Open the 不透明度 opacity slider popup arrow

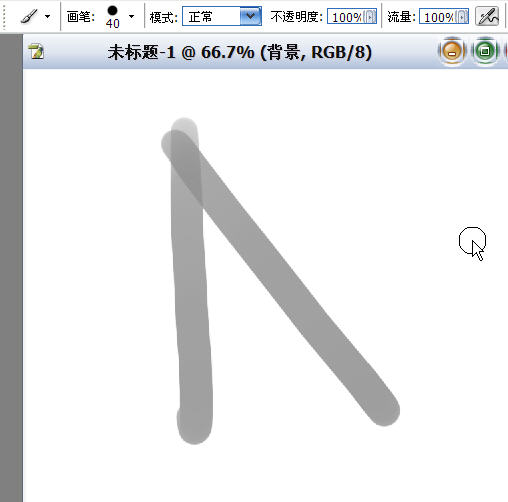tap(370, 17)
